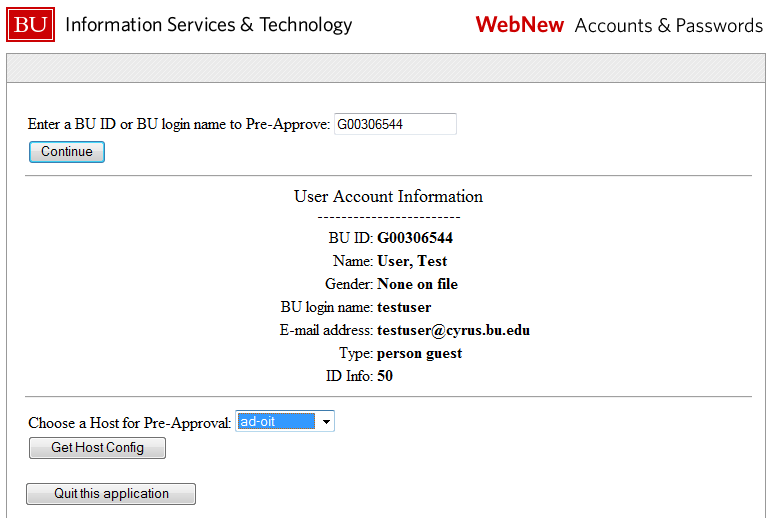Click the WebNew heading text

(x=519, y=25)
